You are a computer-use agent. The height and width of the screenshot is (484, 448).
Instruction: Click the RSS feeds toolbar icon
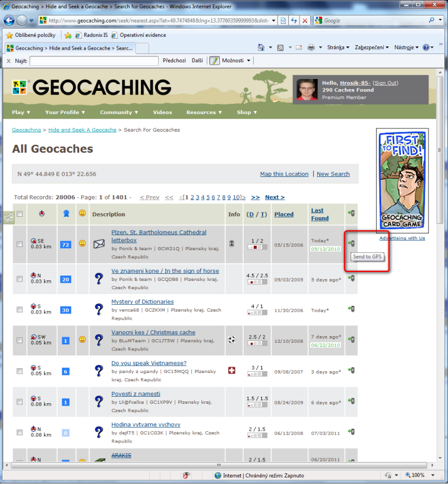coord(280,48)
